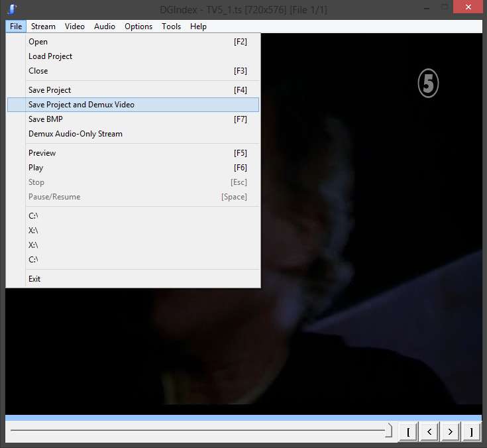Screen dimensions: 487x448
Task: Click the video position slider handle
Action: tap(388, 431)
